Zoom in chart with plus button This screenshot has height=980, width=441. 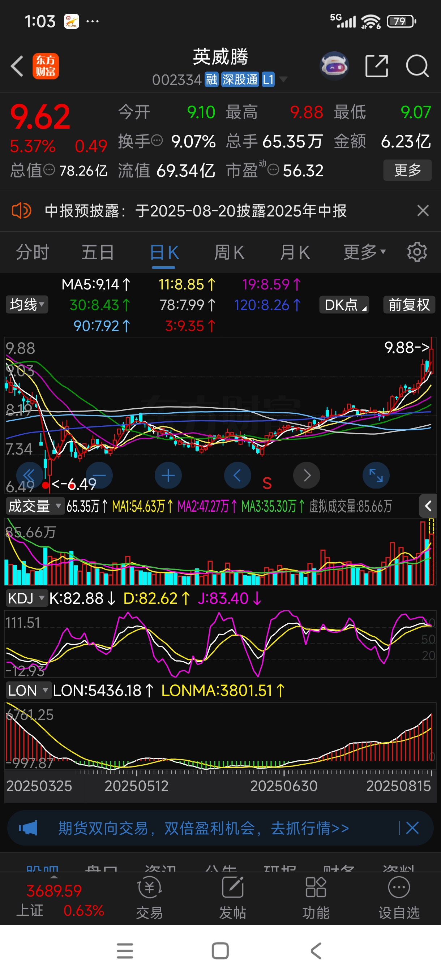pyautogui.click(x=168, y=475)
